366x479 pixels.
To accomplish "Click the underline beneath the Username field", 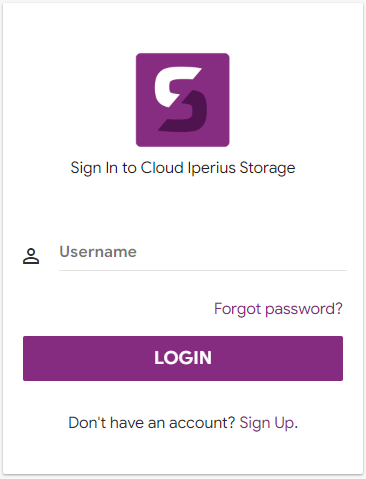I will coord(203,270).
